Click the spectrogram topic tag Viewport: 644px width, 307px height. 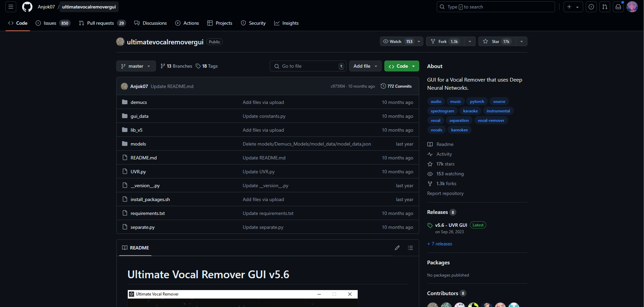point(442,111)
